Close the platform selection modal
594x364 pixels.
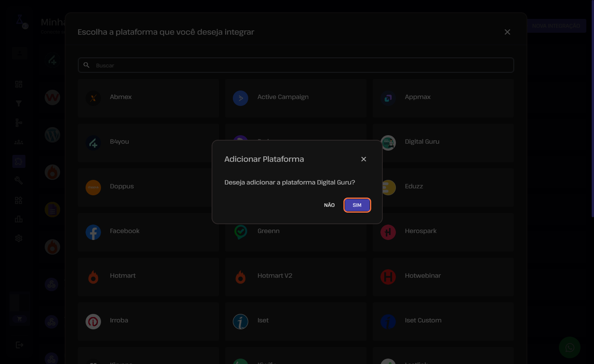pos(507,32)
